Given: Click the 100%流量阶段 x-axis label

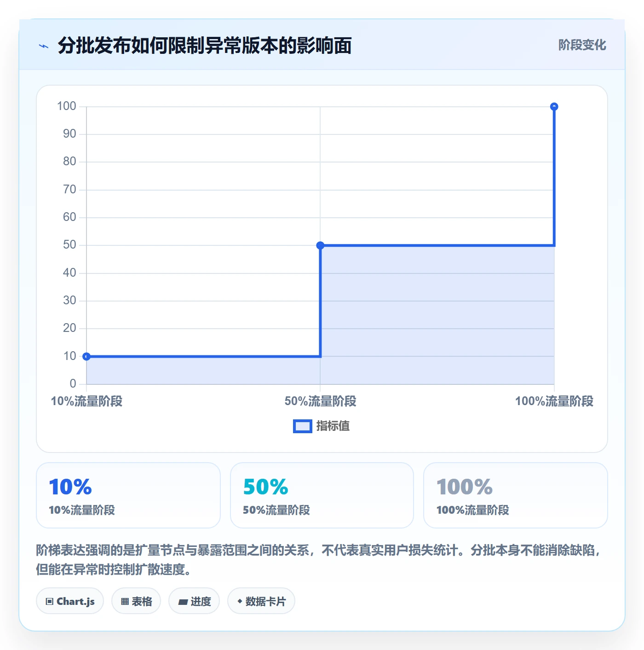Looking at the screenshot, I should click(554, 401).
